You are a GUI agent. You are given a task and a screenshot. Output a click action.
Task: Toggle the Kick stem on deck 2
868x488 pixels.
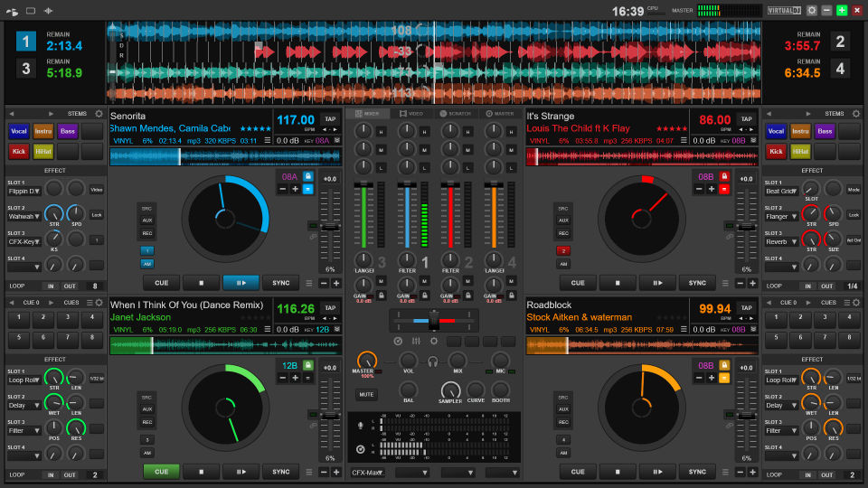click(776, 151)
